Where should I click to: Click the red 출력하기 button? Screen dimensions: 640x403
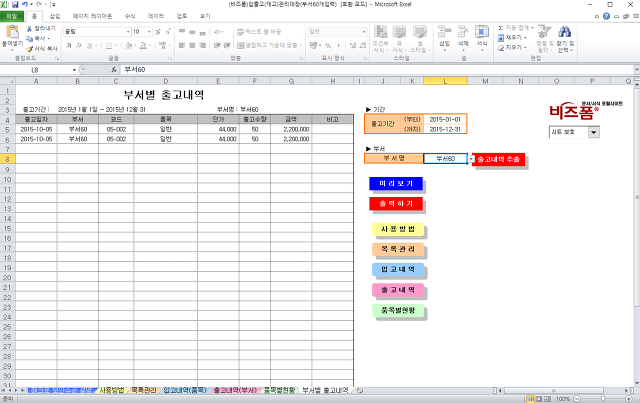coord(396,204)
